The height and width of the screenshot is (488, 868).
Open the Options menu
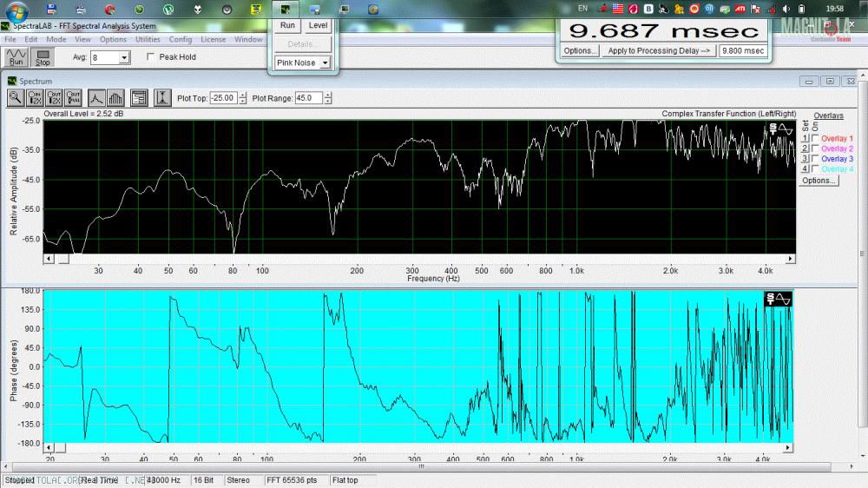tap(113, 39)
